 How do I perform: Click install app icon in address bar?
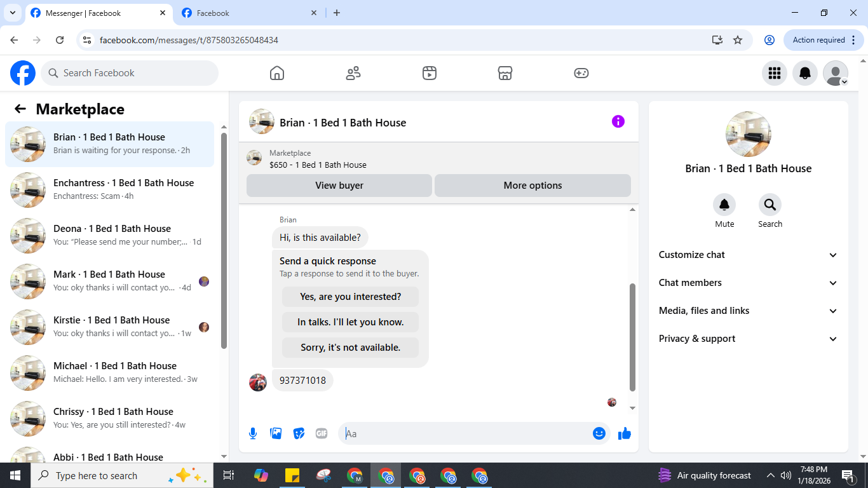point(717,40)
